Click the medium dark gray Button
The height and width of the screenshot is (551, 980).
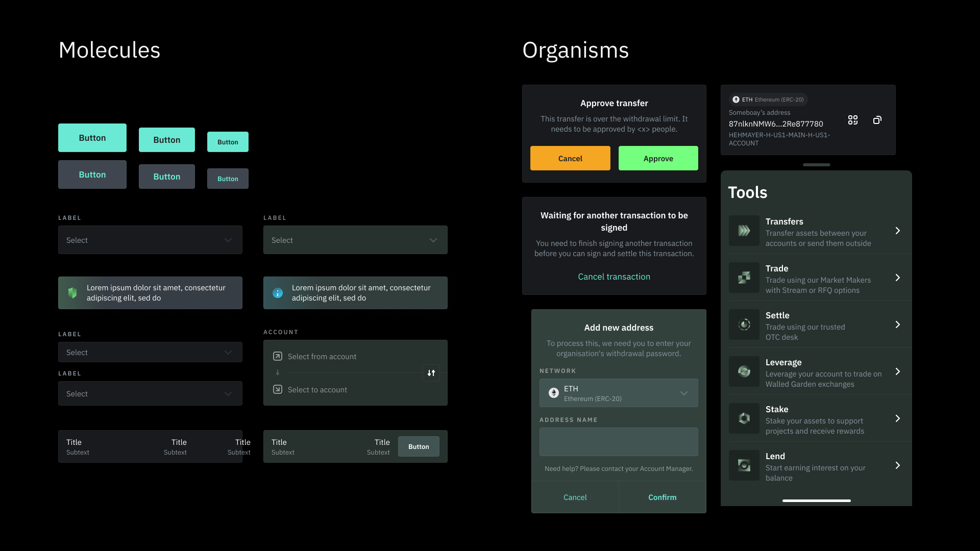point(167,177)
